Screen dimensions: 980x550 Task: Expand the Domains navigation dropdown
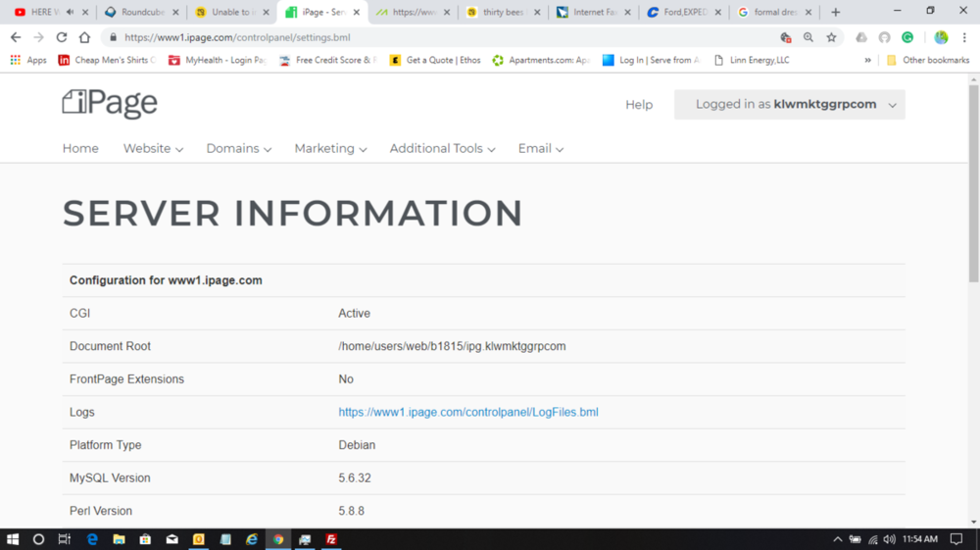(x=238, y=149)
